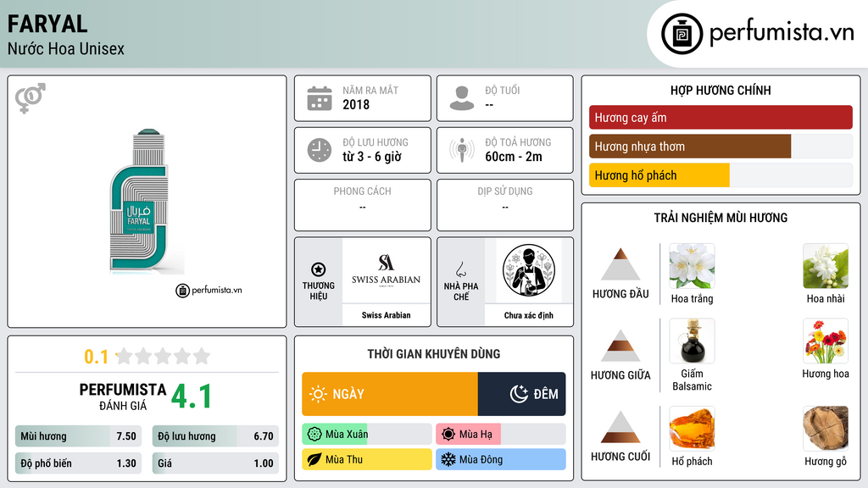Click the Mùa Thu season bar
Screen dimensions: 868x488
tap(366, 459)
